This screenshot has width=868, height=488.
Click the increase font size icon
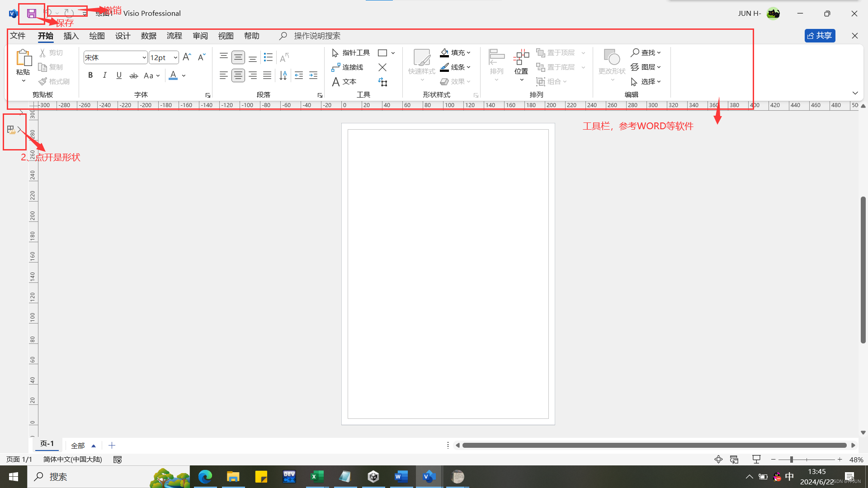tap(187, 57)
